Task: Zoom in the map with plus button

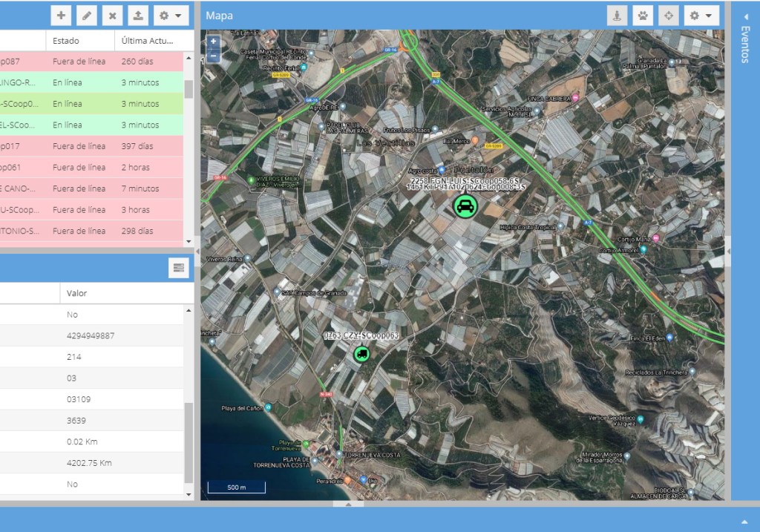Action: [214, 42]
